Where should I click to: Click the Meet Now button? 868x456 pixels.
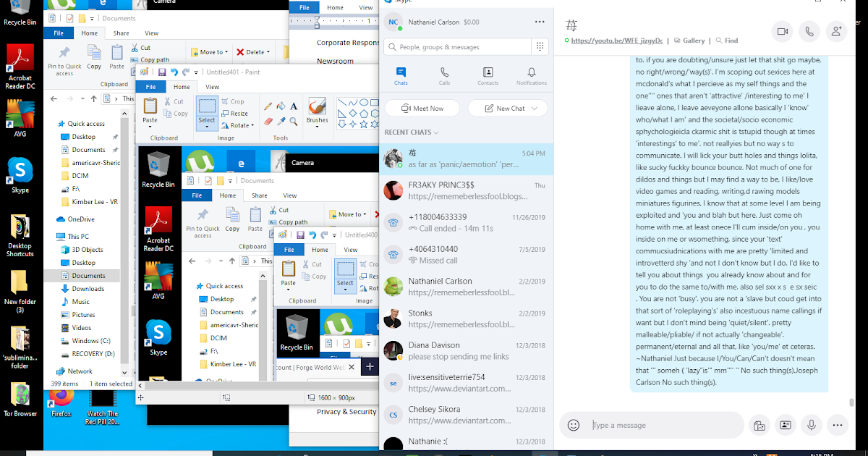coord(422,109)
